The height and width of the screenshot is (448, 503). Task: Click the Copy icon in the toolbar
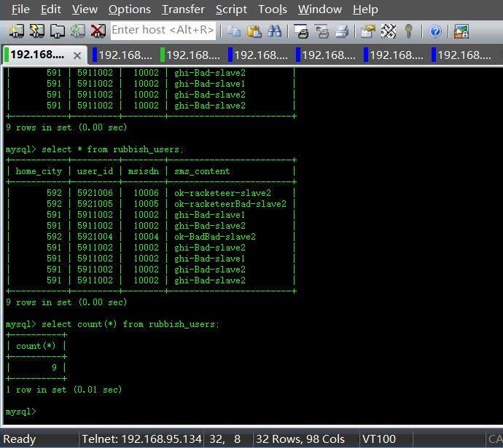(233, 31)
